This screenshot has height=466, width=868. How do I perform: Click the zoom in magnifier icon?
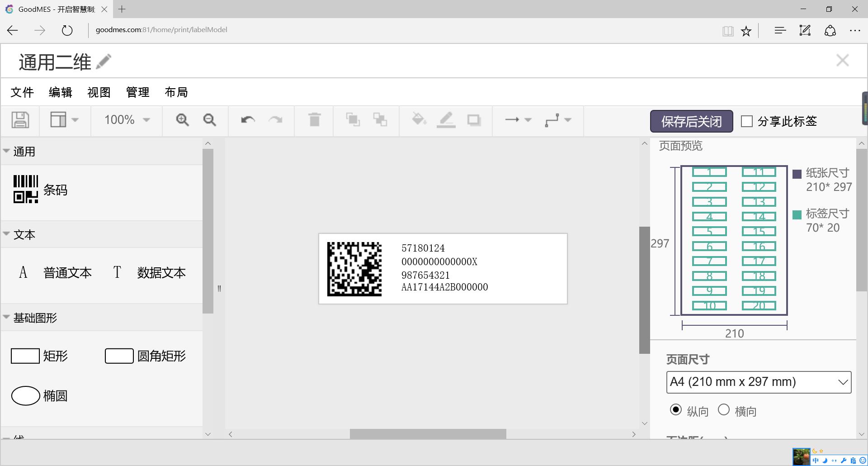pyautogui.click(x=182, y=120)
